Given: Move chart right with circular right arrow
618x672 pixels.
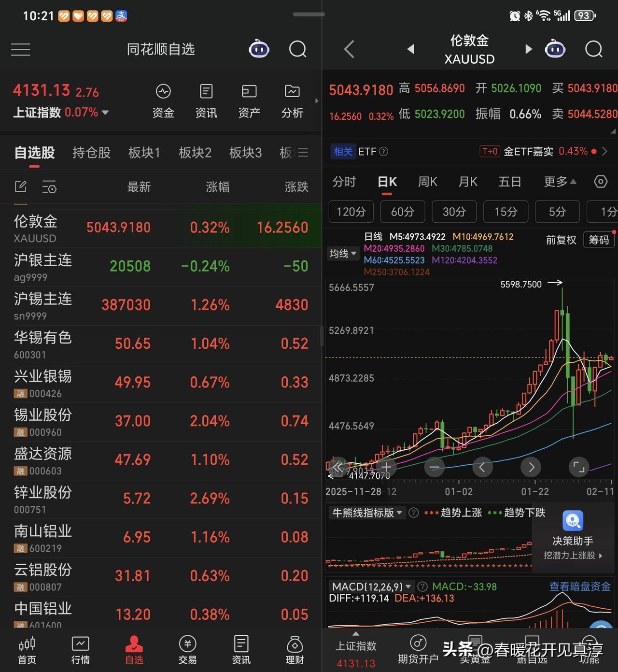Looking at the screenshot, I should (531, 467).
